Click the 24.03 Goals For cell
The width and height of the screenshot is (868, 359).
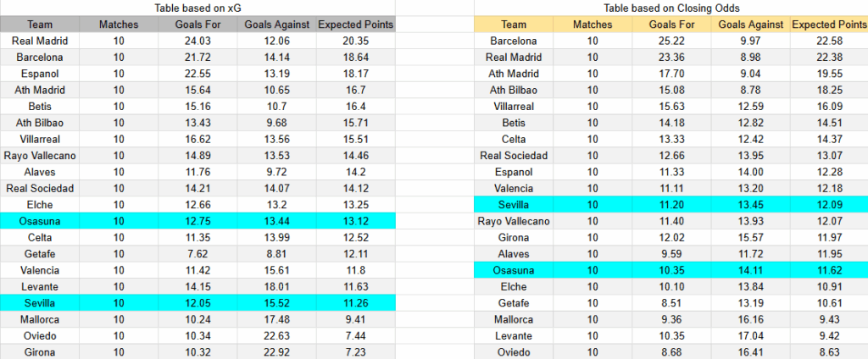point(198,41)
